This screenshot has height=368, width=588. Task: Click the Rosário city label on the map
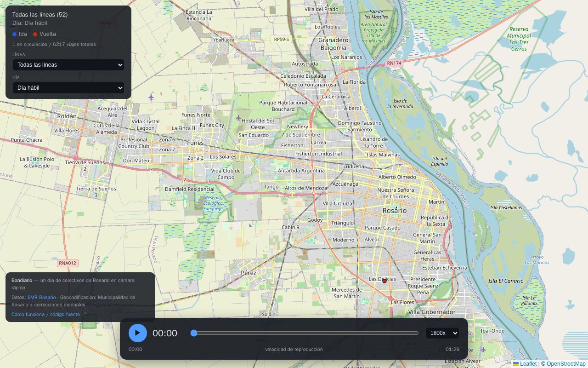pos(395,211)
